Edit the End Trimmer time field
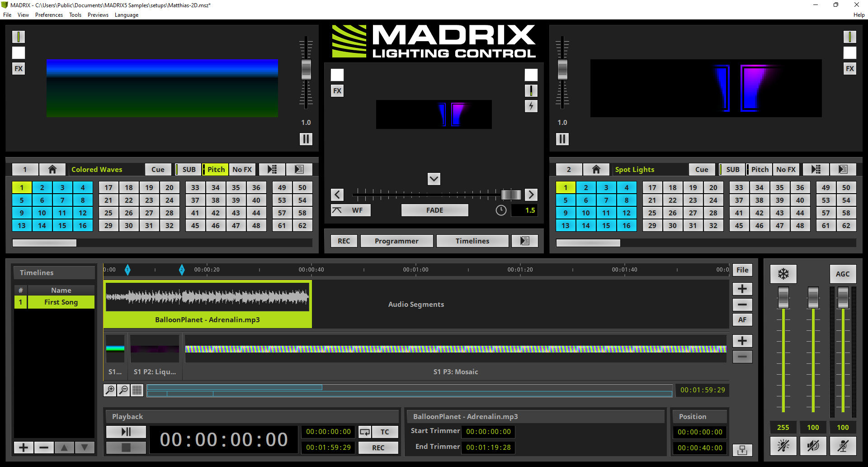This screenshot has height=467, width=868. [x=489, y=448]
